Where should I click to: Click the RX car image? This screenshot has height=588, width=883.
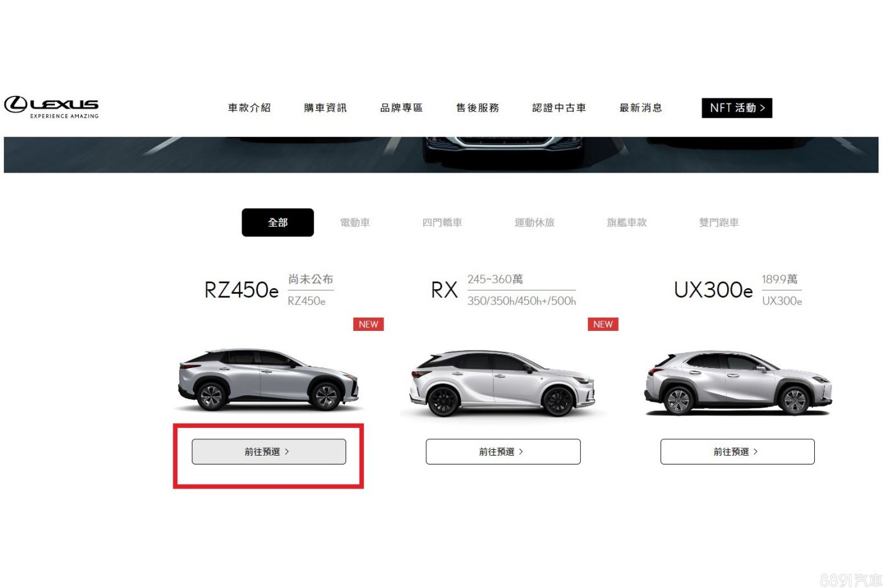coord(502,383)
